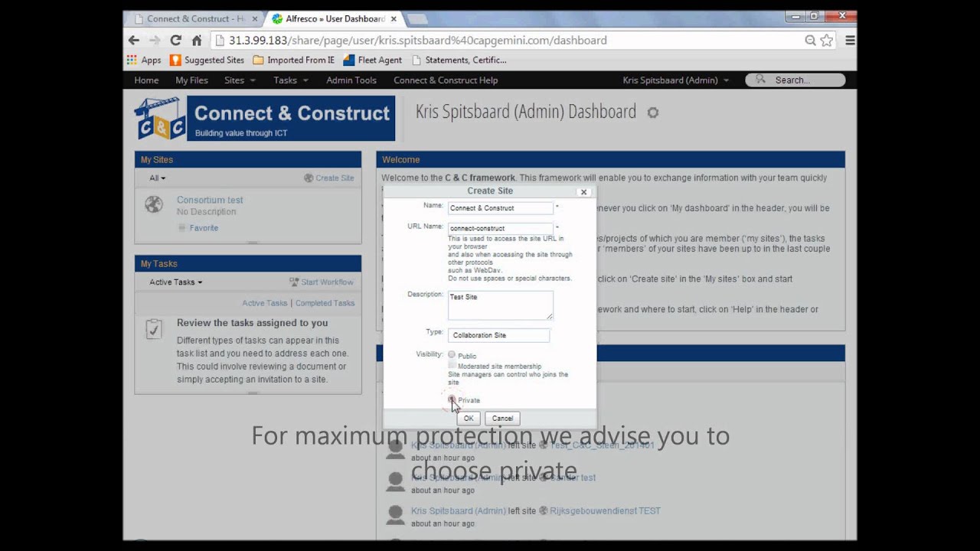Open the Chrome hamburger menu
The width and height of the screenshot is (980, 551).
850,41
